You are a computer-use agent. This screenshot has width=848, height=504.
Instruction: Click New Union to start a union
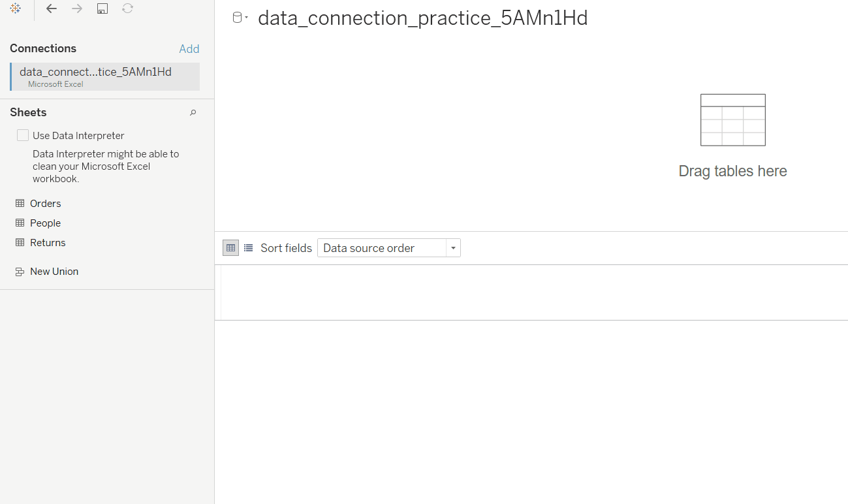pos(54,271)
